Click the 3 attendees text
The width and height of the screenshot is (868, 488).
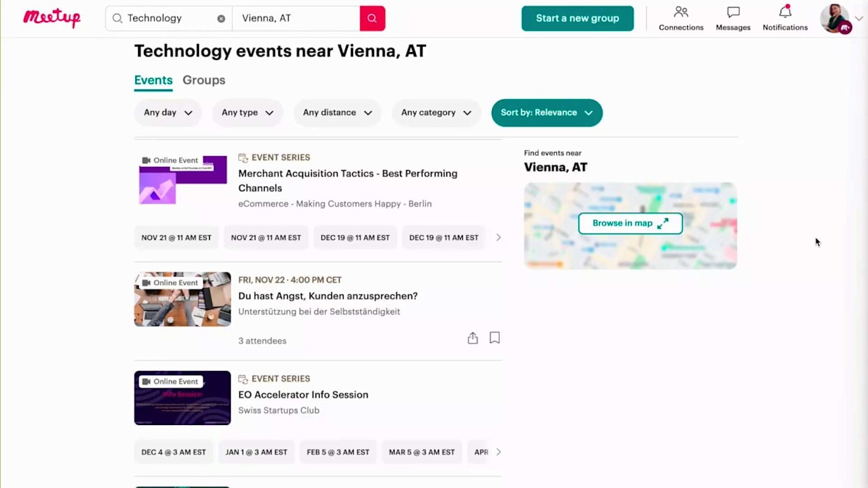tap(263, 341)
